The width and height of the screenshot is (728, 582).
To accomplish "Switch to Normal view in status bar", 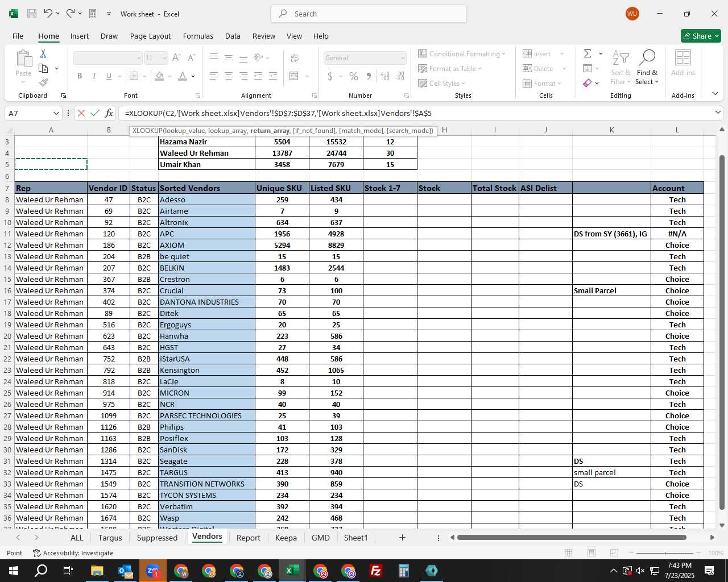I will (x=568, y=553).
